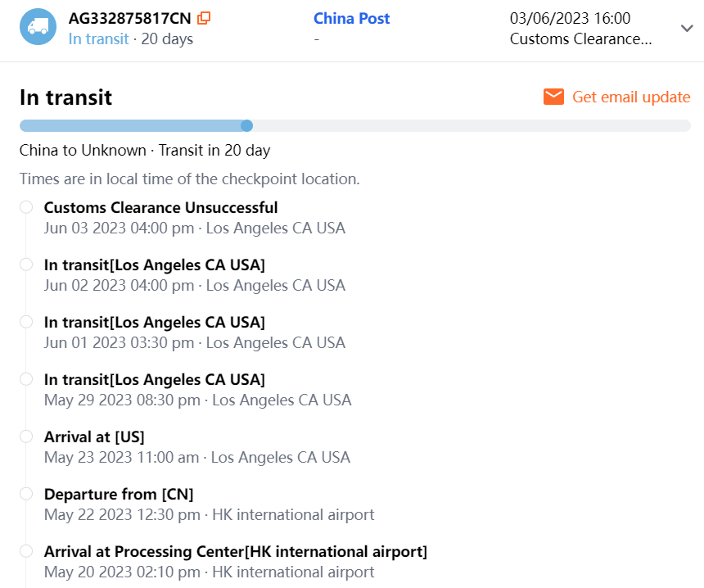Click the In transit status label
This screenshot has height=588, width=704.
pyautogui.click(x=98, y=38)
